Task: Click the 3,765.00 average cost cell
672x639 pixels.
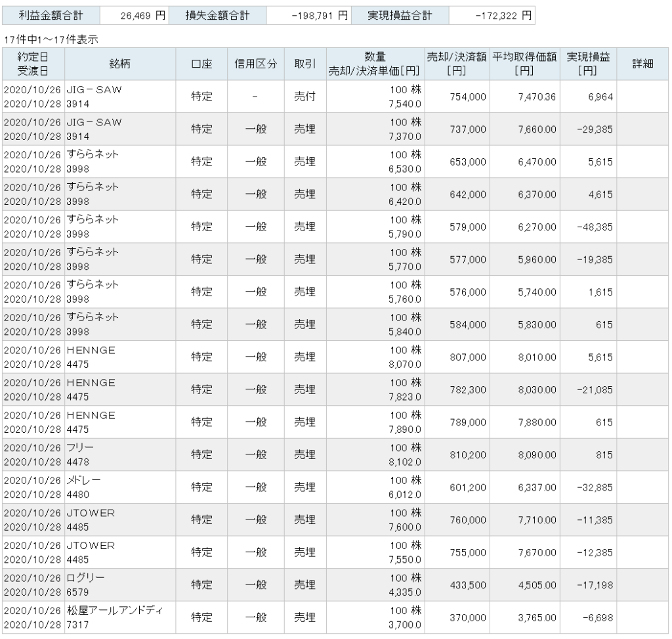Action: 524,618
